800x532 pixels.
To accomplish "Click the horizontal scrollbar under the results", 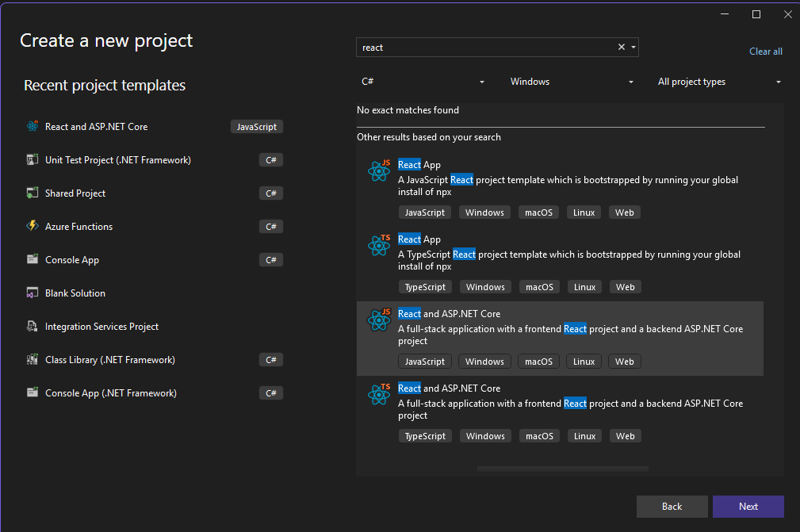I will [563, 469].
